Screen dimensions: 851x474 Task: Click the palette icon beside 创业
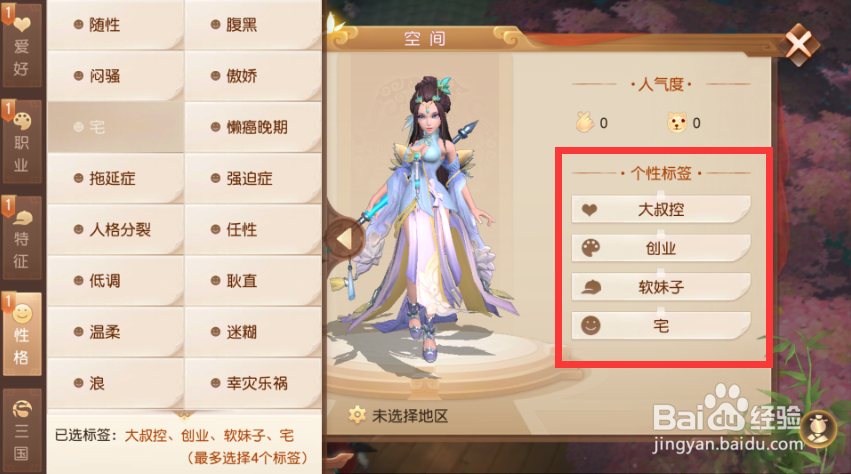coord(590,248)
